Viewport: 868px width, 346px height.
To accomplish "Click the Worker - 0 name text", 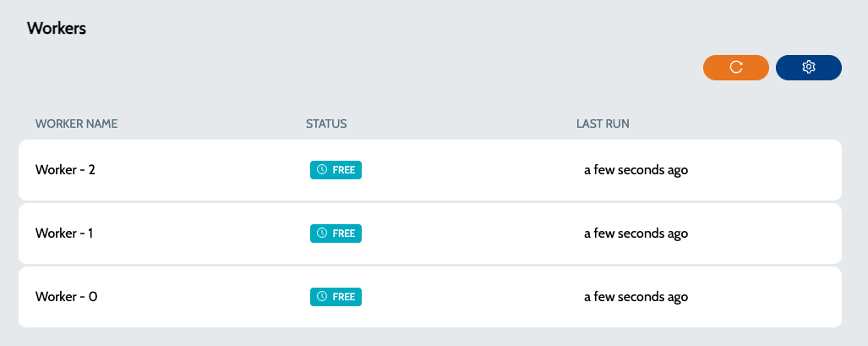I will click(67, 297).
